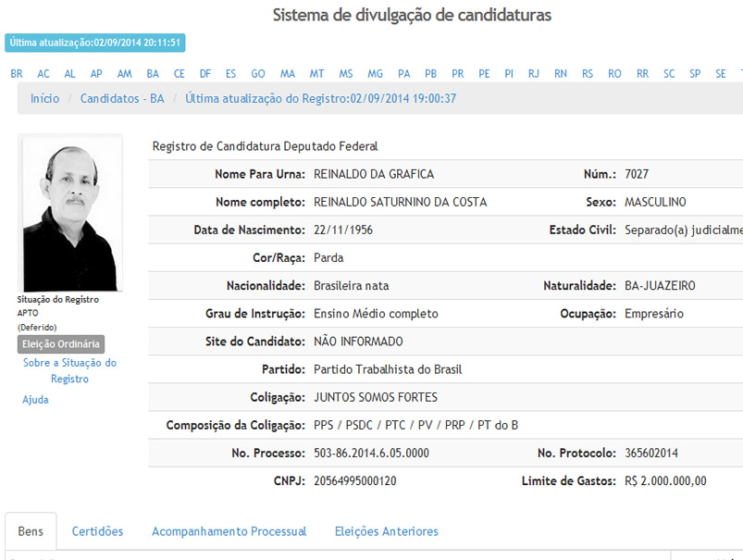743x560 pixels.
Task: Click the DF state link
Action: click(205, 74)
